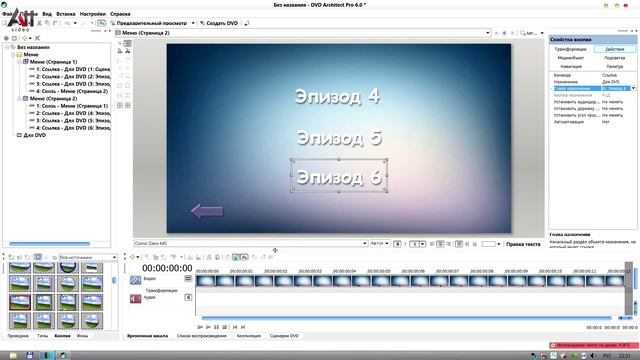Switch to Медиаобъект properties tab
This screenshot has height=360, width=640.
pos(571,58)
